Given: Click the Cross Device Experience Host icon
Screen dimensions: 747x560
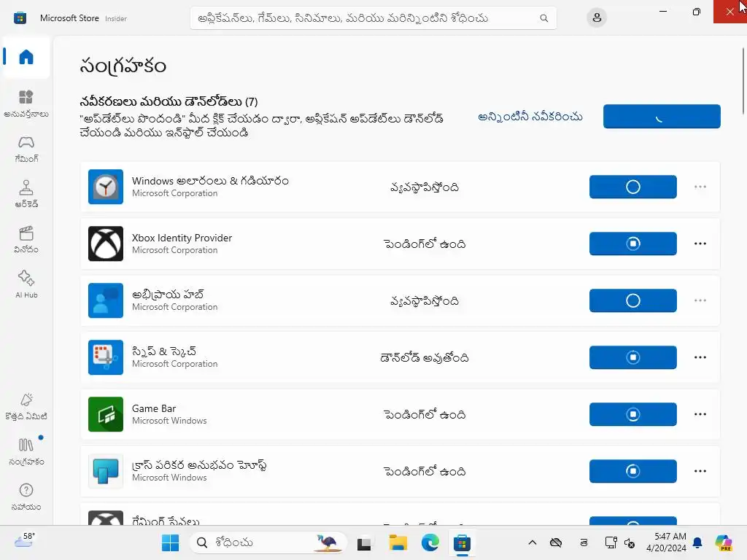Looking at the screenshot, I should [x=106, y=471].
